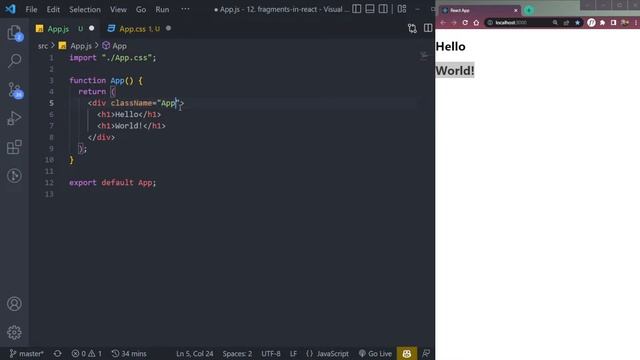Select the React App browser tab
Screen dimensions: 640x360
[480, 10]
